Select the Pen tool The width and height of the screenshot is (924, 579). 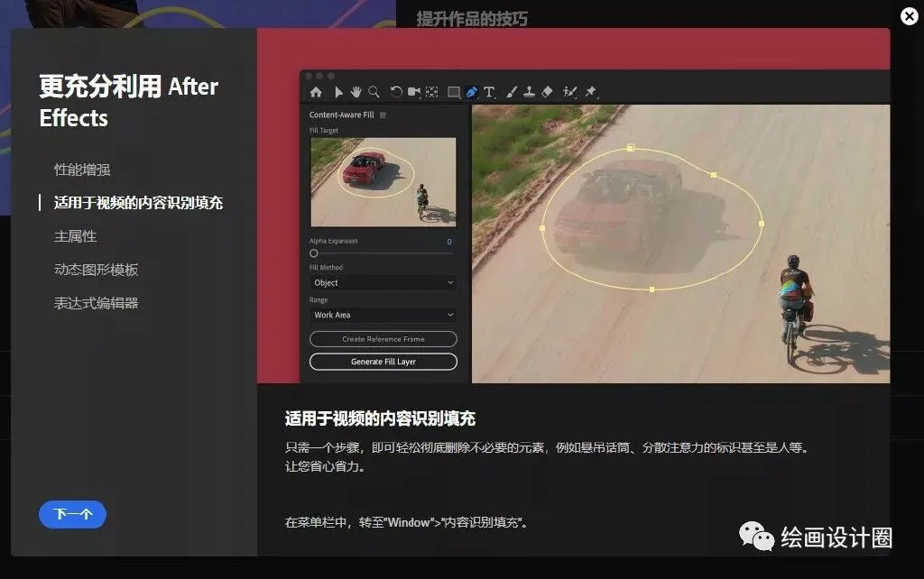tap(471, 92)
